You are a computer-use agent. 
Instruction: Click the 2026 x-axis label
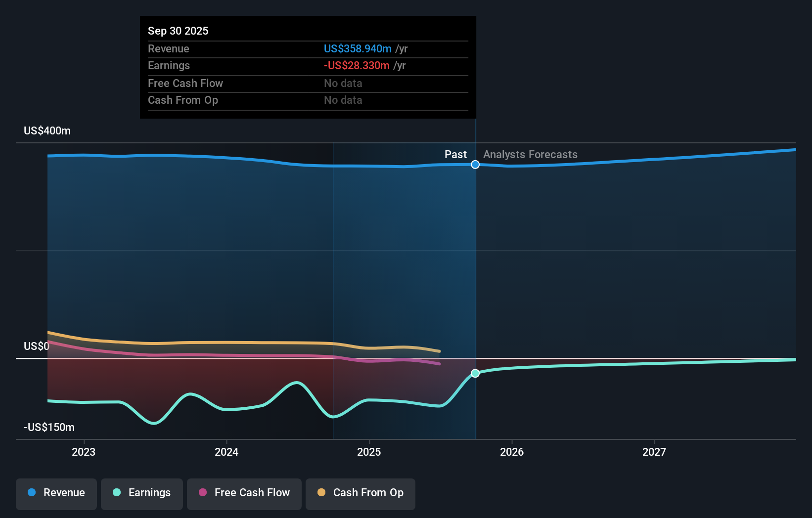coord(512,452)
